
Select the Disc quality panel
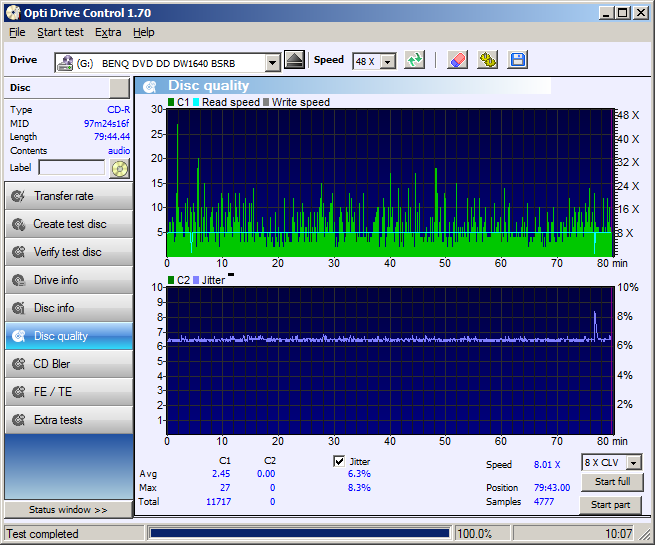pos(69,336)
